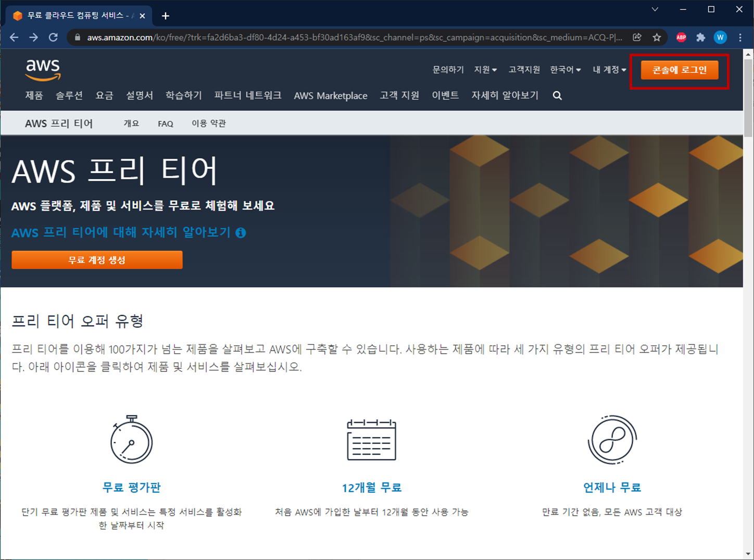Click the infinity always-free icon
The width and height of the screenshot is (754, 560).
coord(612,440)
